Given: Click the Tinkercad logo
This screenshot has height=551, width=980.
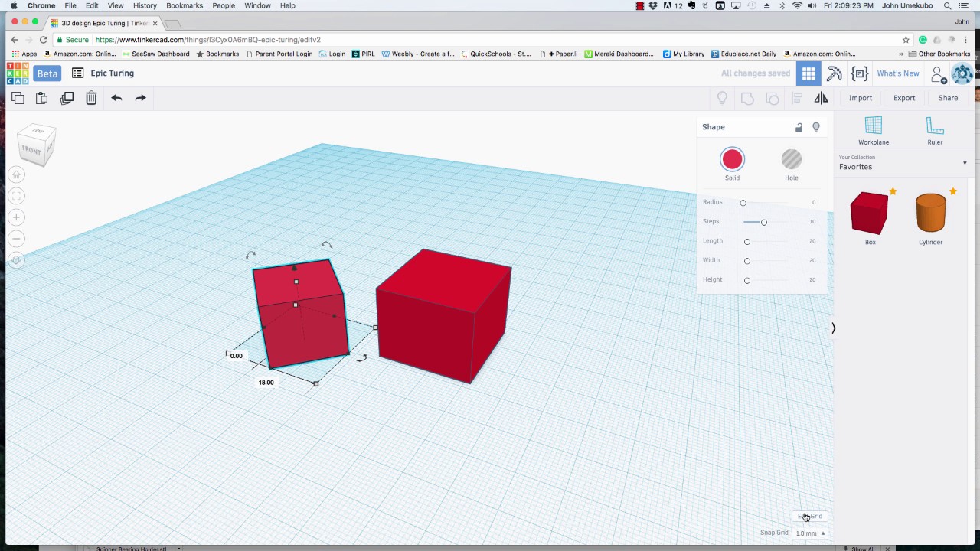Looking at the screenshot, I should click(x=18, y=73).
